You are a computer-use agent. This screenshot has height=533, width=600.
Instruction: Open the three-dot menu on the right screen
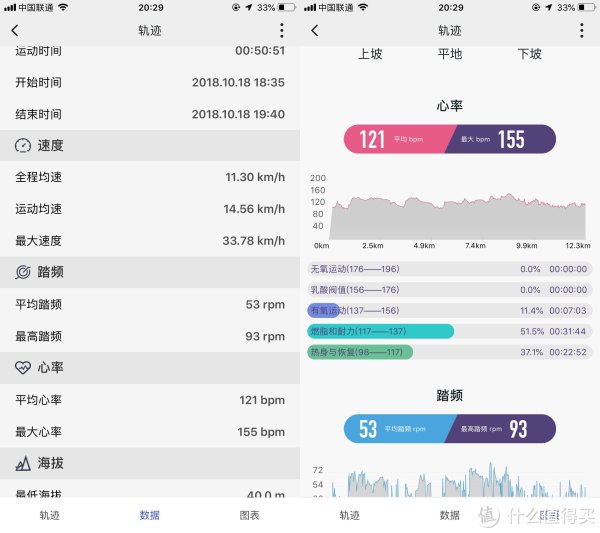pyautogui.click(x=582, y=31)
